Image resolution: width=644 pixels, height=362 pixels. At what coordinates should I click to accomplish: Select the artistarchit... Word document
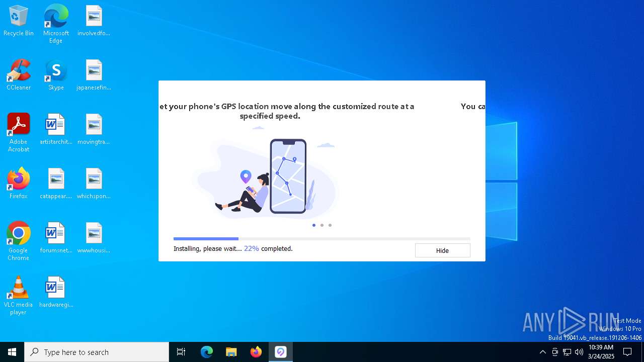pyautogui.click(x=56, y=130)
